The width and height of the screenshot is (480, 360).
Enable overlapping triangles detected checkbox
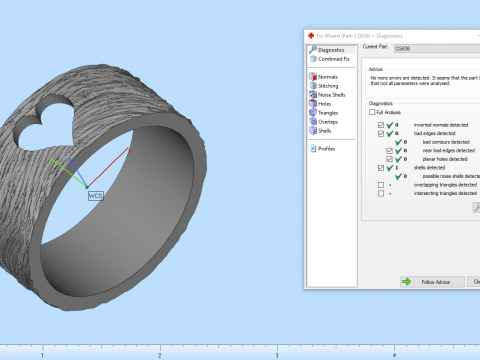tap(381, 185)
